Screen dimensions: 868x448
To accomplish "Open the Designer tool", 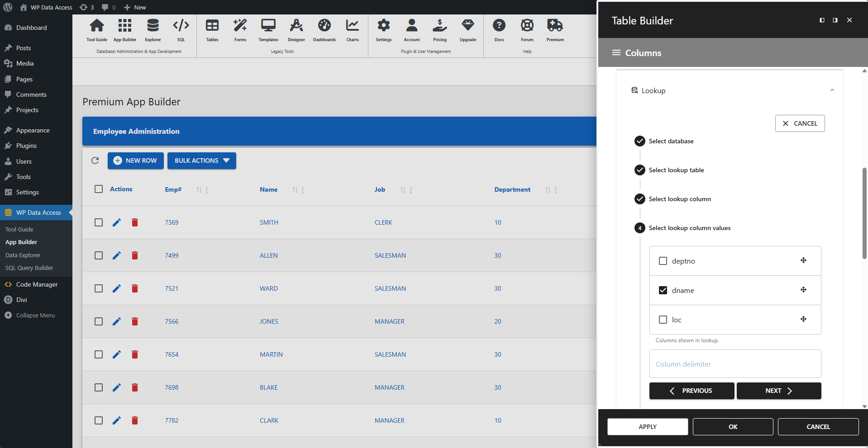I will point(296,29).
